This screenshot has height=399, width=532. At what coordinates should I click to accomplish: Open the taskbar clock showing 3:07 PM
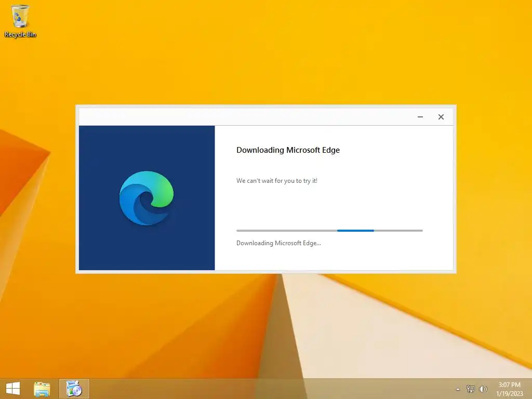tap(510, 389)
